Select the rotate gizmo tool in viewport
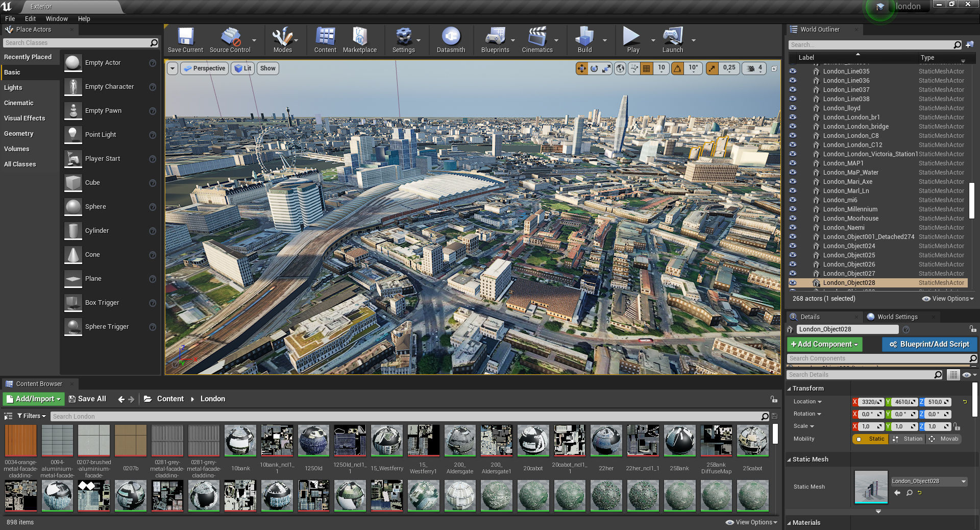This screenshot has width=980, height=530. pos(594,68)
